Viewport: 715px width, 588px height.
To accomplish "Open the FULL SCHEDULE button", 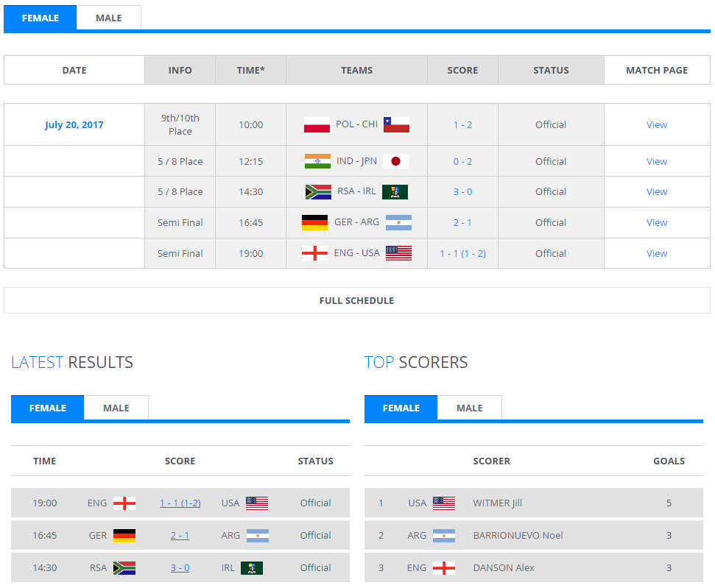I will [x=357, y=300].
